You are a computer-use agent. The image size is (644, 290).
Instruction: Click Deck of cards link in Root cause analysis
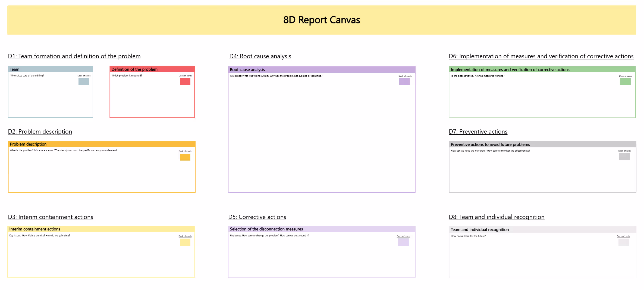click(x=405, y=76)
